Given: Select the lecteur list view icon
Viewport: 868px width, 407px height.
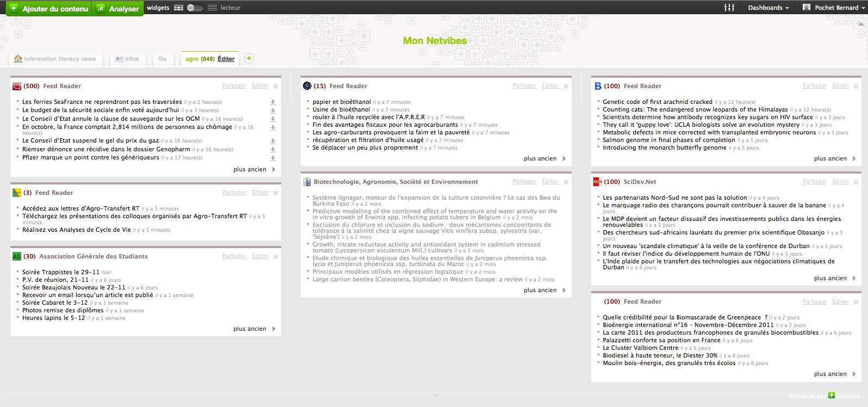Looking at the screenshot, I should tap(213, 8).
